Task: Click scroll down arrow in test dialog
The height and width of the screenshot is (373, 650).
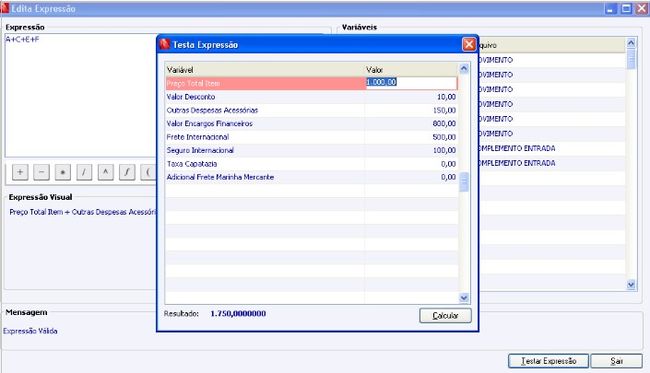Action: click(x=464, y=298)
